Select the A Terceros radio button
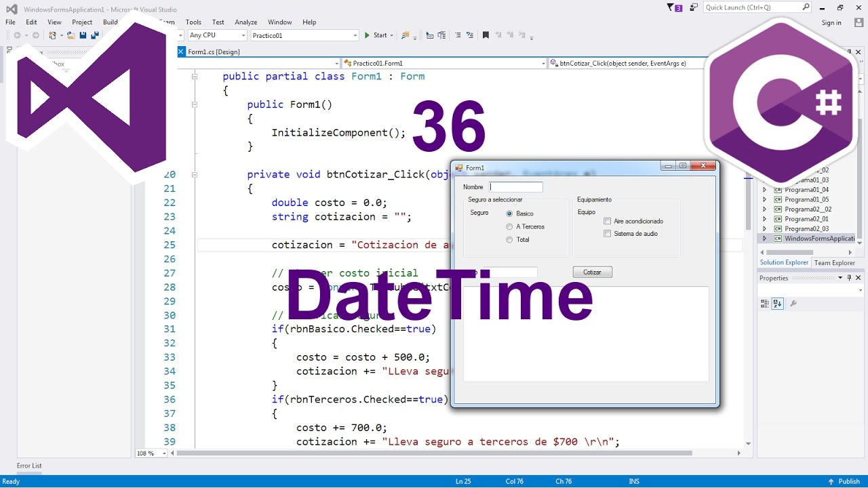 point(509,226)
